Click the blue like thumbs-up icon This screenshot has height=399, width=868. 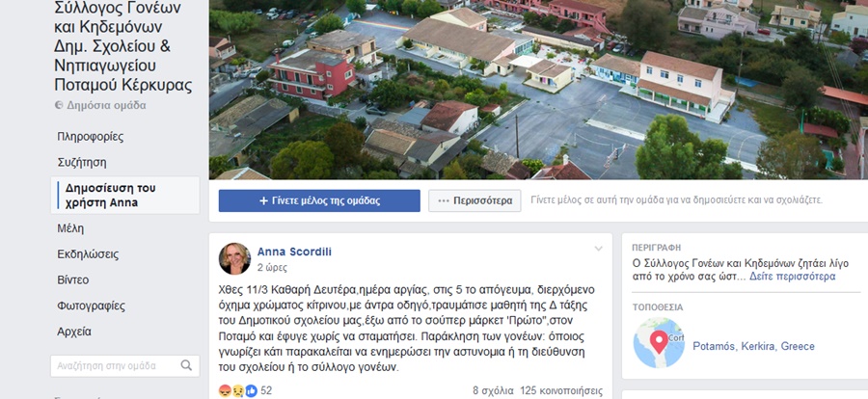251,390
